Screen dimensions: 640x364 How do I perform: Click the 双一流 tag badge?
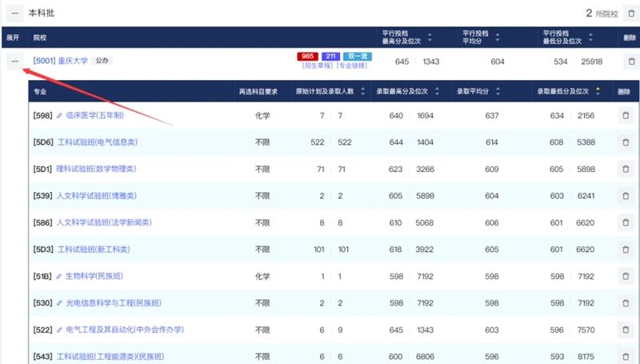click(358, 56)
